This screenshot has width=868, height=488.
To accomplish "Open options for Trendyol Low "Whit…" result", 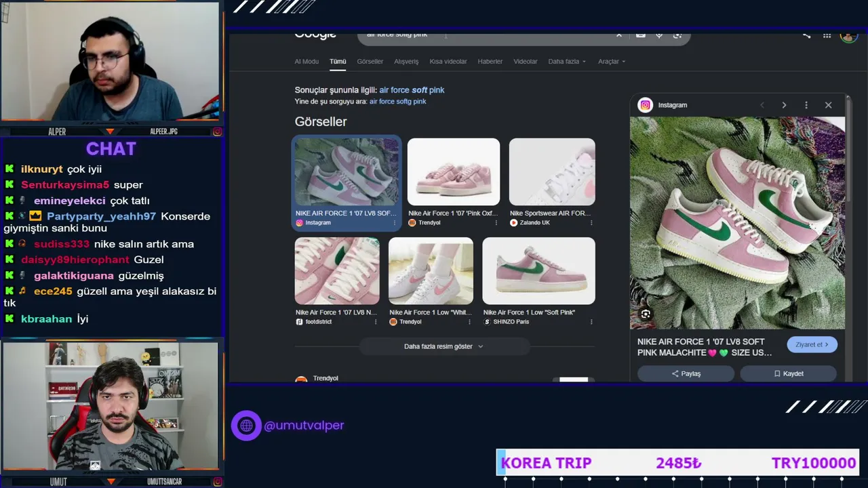I will [x=470, y=322].
